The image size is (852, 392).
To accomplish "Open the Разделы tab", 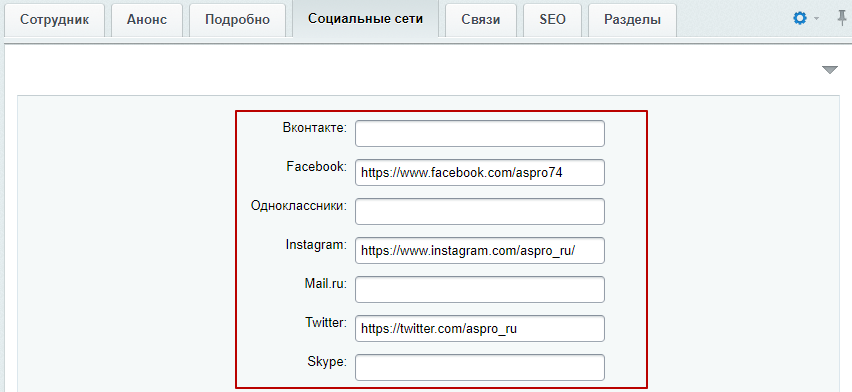I will tap(632, 20).
